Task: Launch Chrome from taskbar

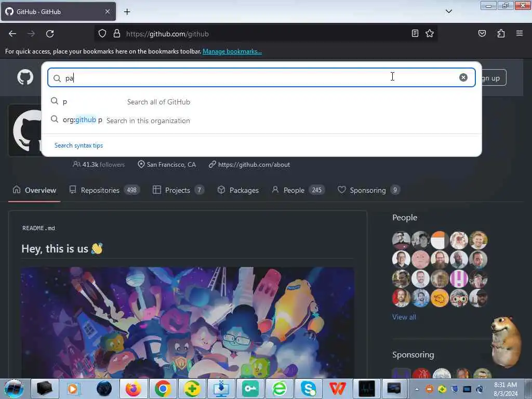Action: point(163,389)
